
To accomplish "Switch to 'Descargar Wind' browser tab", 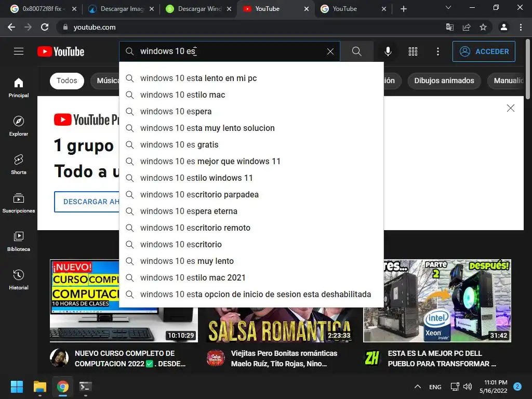I will [197, 9].
